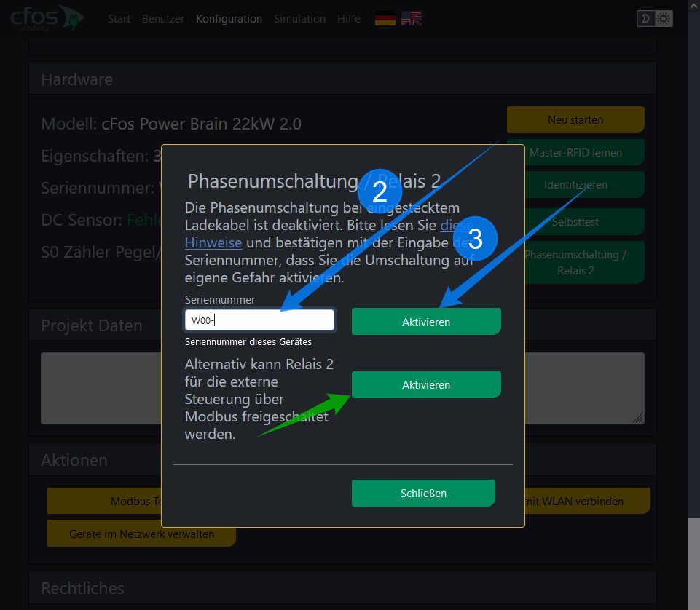700x610 pixels.
Task: Click the Projekt Daten text area
Action: point(342,388)
